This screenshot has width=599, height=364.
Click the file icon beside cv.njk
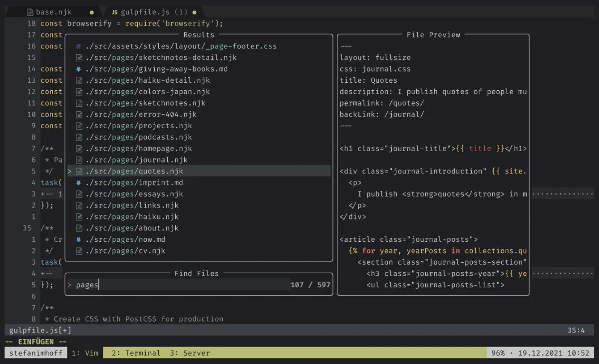click(78, 251)
